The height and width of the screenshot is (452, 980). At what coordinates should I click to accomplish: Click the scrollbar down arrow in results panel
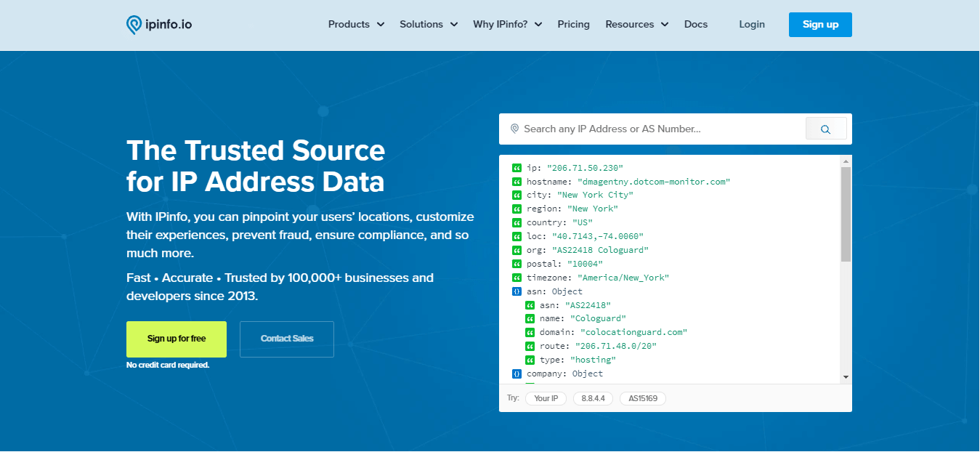[x=846, y=377]
